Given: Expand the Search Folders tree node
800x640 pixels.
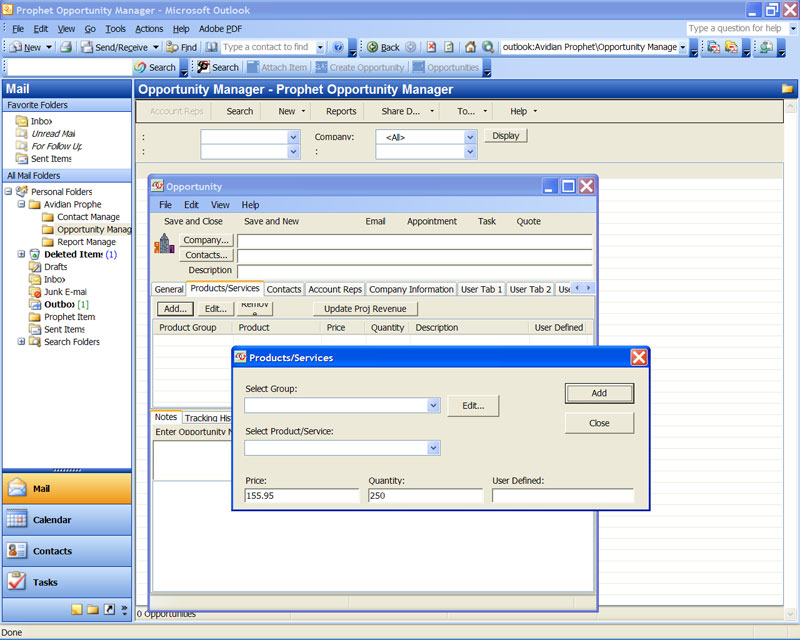Looking at the screenshot, I should pos(21,341).
